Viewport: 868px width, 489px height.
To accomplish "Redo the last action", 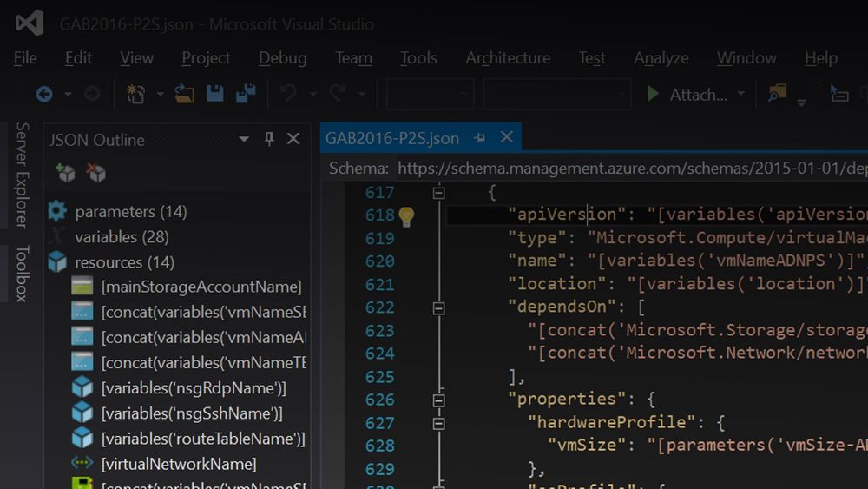I will pyautogui.click(x=337, y=93).
